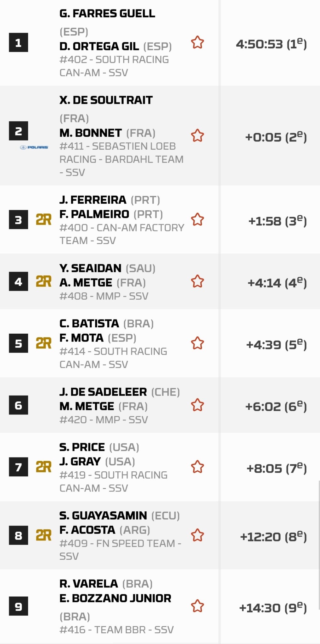320x644 pixels.
Task: Open driver G. Farres Guell's profile
Action: coord(107,14)
